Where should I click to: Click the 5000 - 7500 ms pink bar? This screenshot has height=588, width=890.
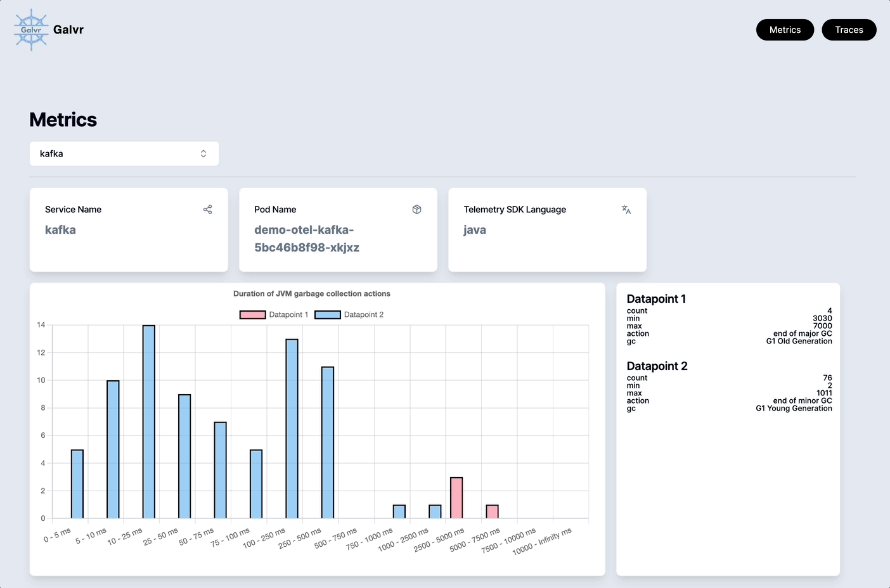click(492, 512)
